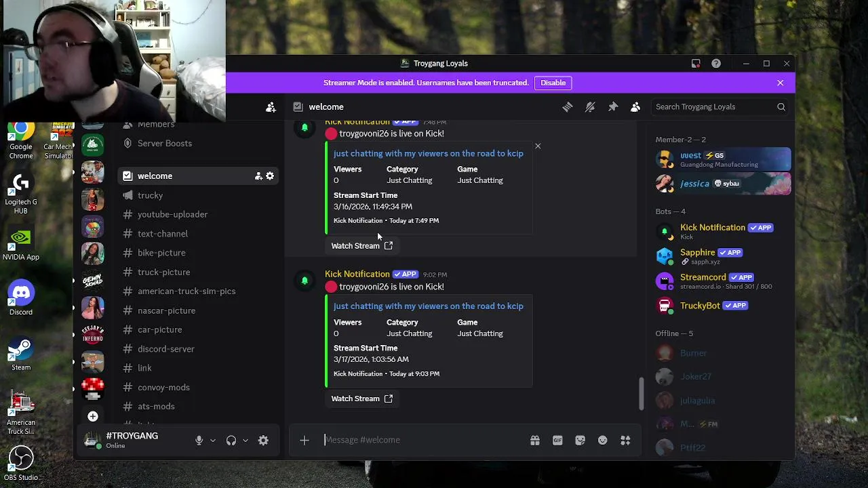
Task: Open Sapphire bot profile in member list
Action: (x=723, y=256)
